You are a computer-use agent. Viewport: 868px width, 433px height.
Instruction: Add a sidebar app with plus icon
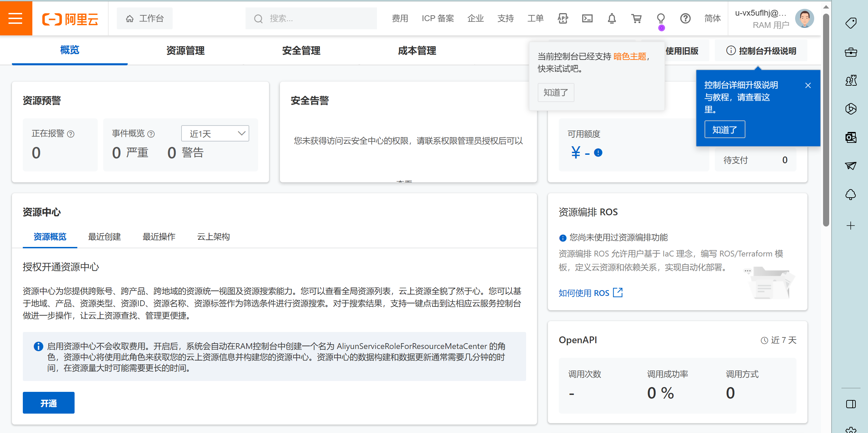pyautogui.click(x=851, y=226)
